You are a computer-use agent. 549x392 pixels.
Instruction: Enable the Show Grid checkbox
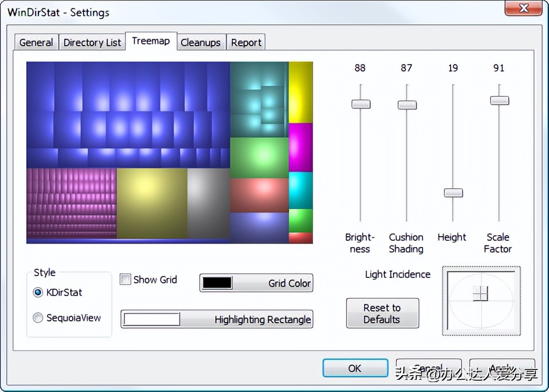coord(125,279)
